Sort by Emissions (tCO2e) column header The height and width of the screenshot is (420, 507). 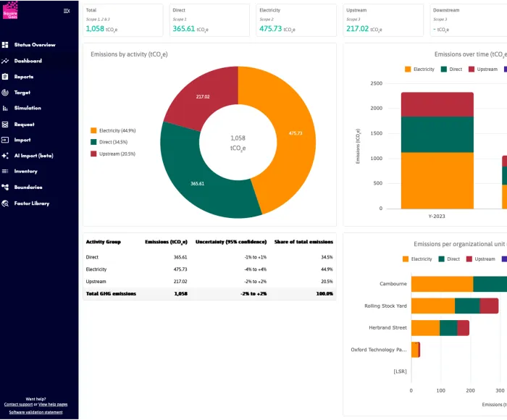pos(166,242)
